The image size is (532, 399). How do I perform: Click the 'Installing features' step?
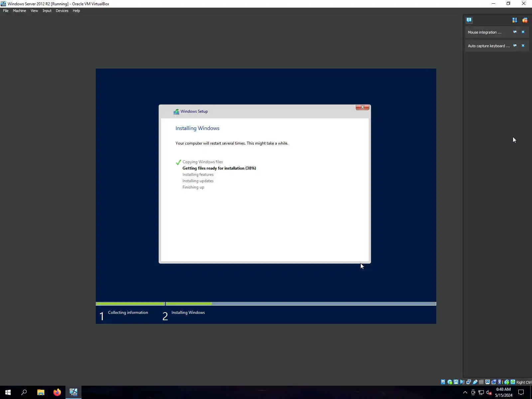click(198, 175)
